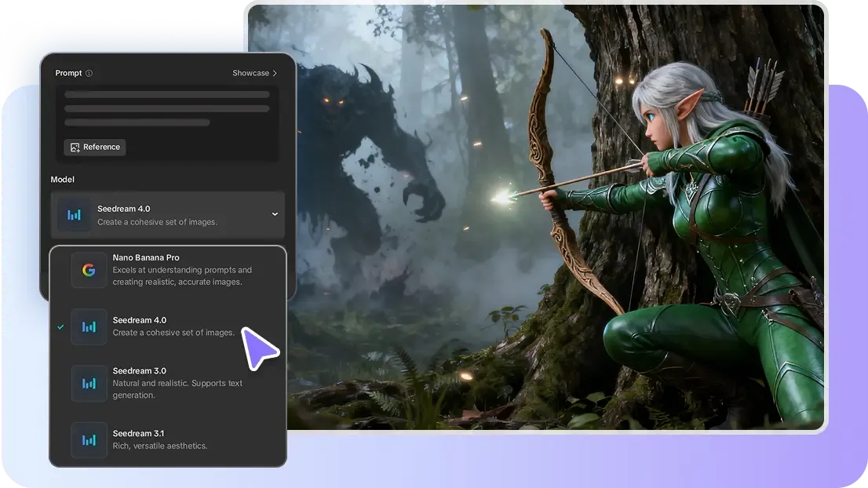
Task: Click the Seedream icon in the Model selector
Action: (74, 214)
